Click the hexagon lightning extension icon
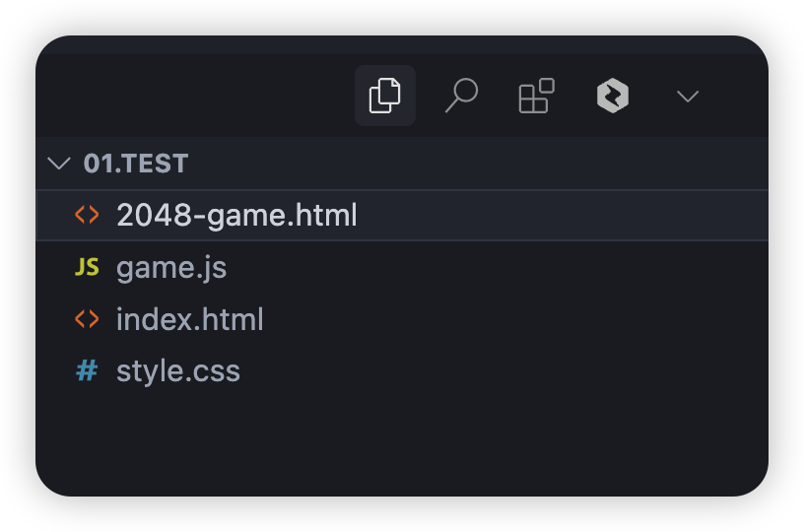 pos(612,96)
